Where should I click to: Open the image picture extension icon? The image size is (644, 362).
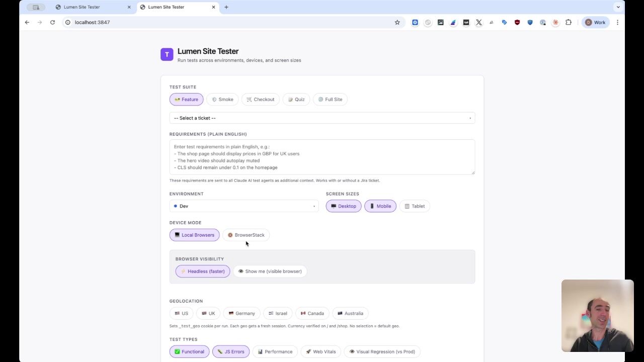coord(441,22)
